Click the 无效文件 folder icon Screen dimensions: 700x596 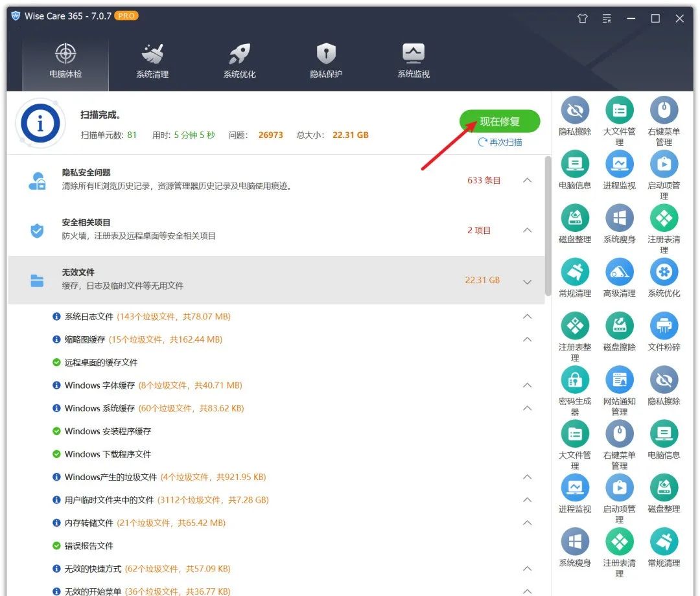(37, 281)
